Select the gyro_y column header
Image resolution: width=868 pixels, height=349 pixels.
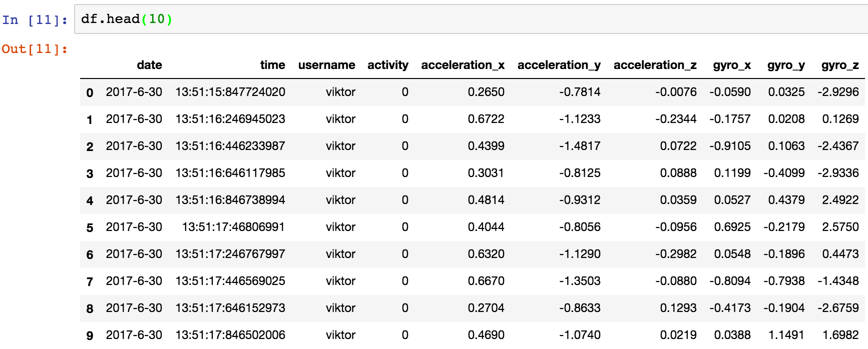pos(786,65)
